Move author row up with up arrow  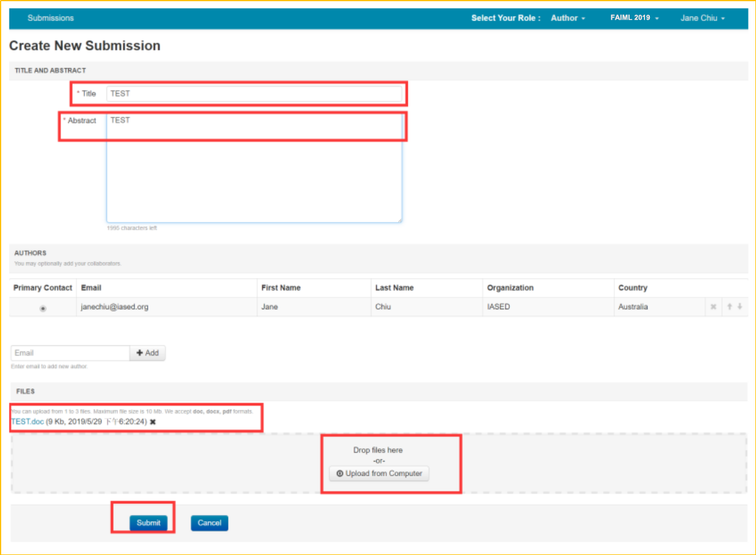click(730, 307)
